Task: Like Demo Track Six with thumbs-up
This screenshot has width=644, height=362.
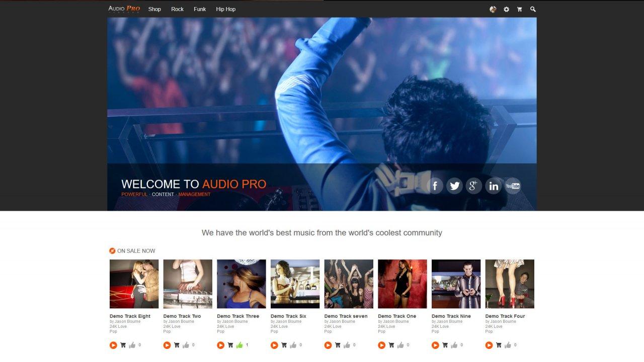Action: click(293, 345)
